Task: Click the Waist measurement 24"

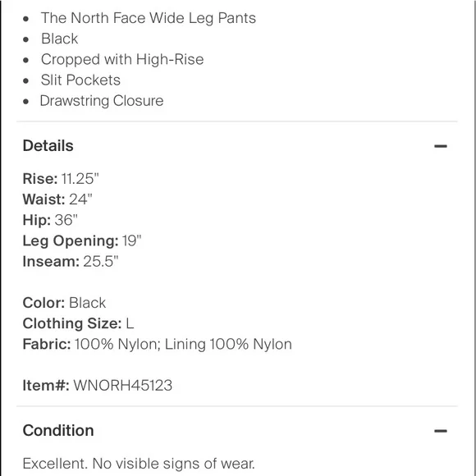Action: [x=80, y=199]
